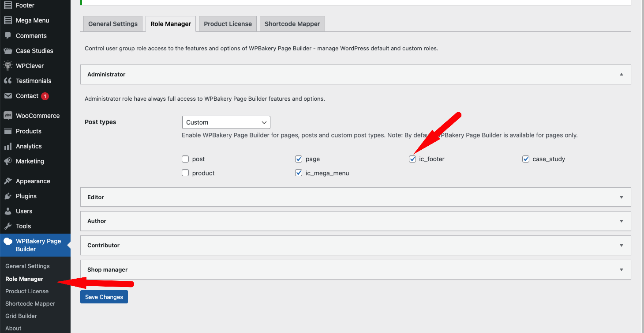Switch to the General Settings tab
Image resolution: width=644 pixels, height=333 pixels.
(113, 24)
